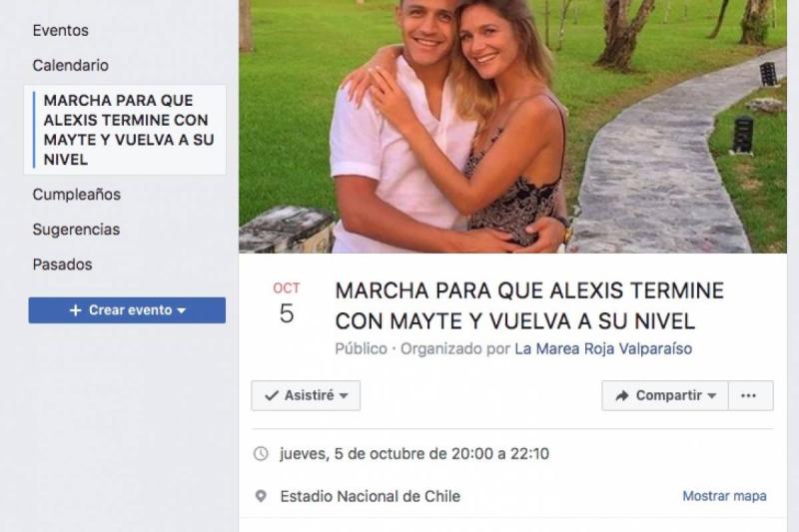Click the plus icon on Crear evento
Screen dimensions: 799x532
(x=76, y=310)
